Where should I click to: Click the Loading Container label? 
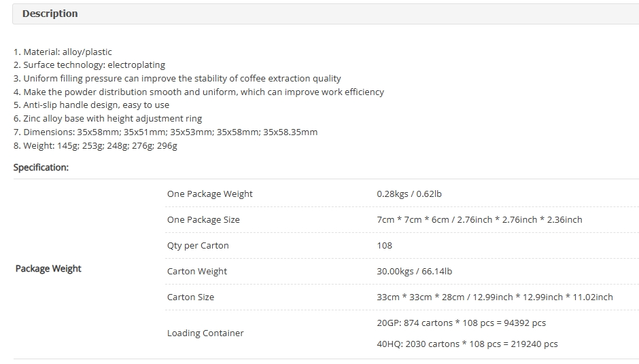click(x=205, y=333)
